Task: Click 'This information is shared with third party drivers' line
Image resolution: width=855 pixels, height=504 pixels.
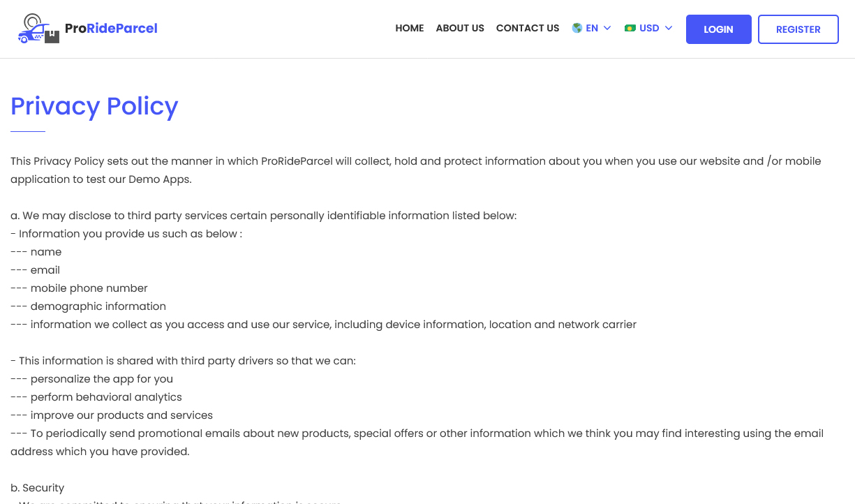Action: click(x=184, y=361)
